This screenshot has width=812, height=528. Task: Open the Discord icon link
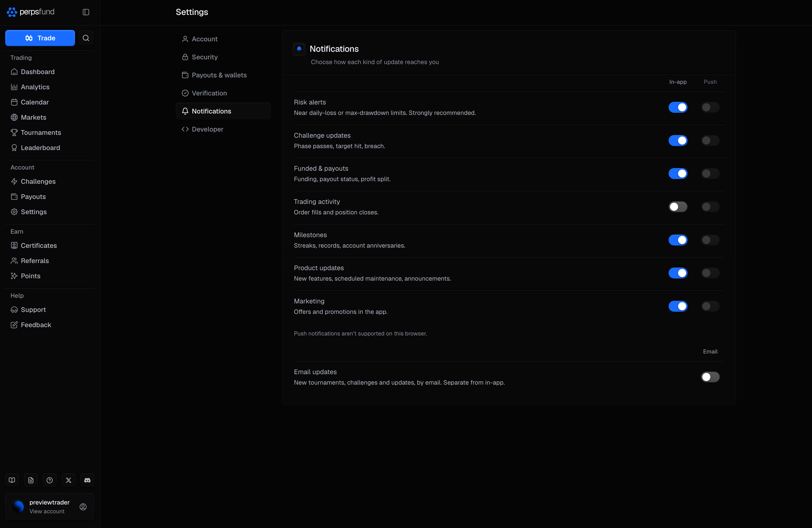pyautogui.click(x=87, y=480)
